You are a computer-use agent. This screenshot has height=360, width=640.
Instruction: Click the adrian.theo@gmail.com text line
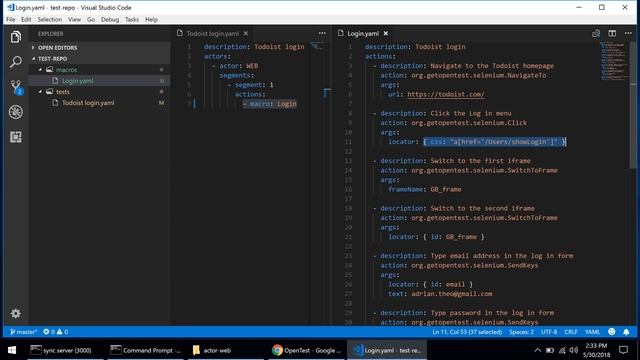(440, 294)
